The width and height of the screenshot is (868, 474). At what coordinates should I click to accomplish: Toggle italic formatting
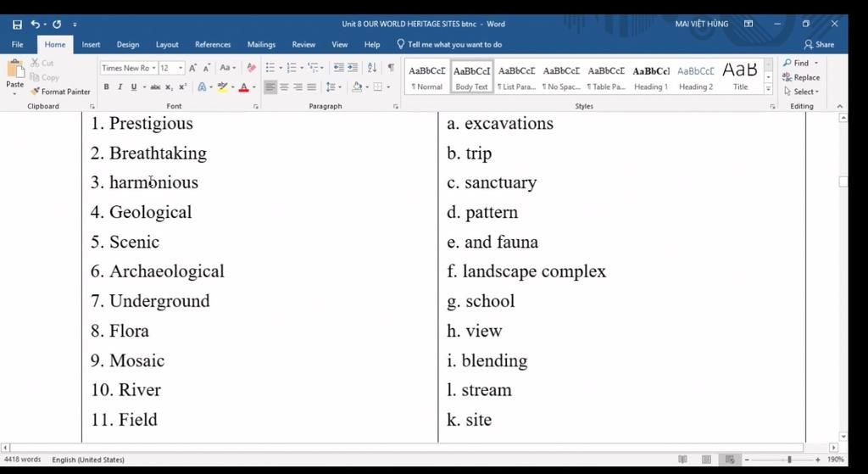[x=120, y=87]
